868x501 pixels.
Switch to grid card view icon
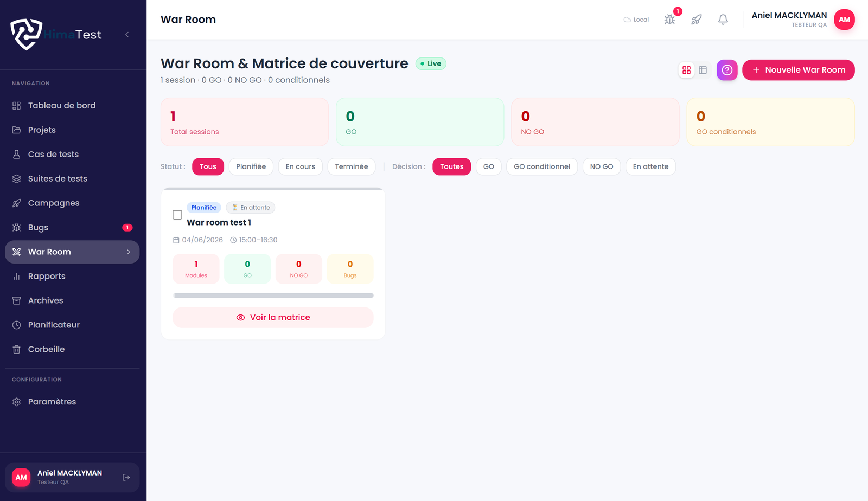pos(687,70)
